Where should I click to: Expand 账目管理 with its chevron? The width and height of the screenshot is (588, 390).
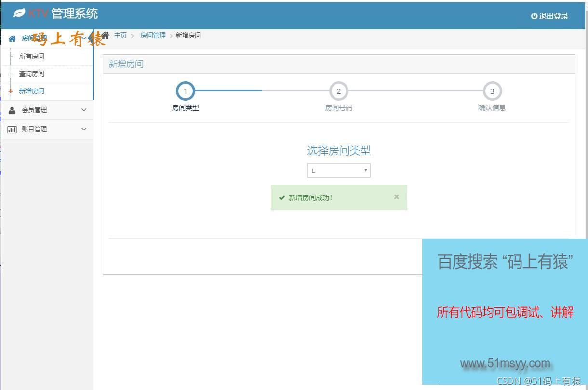(x=84, y=129)
